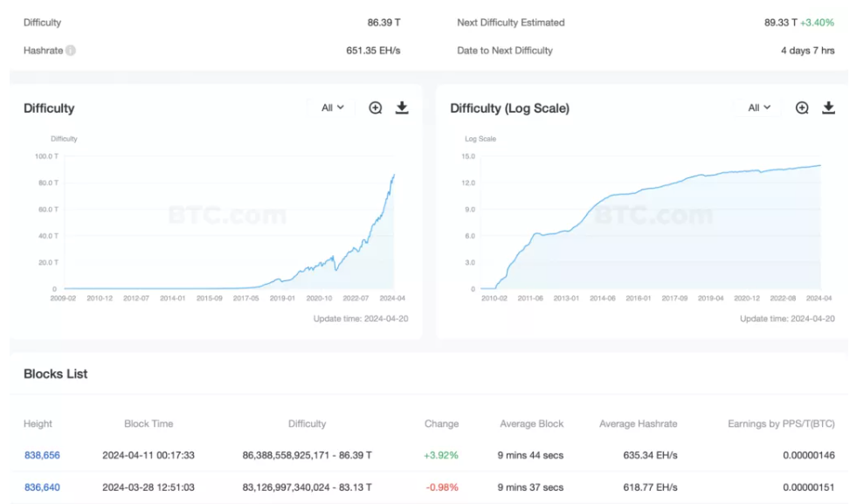850x504 pixels.
Task: Select the Average Hashrate column header
Action: pos(638,424)
